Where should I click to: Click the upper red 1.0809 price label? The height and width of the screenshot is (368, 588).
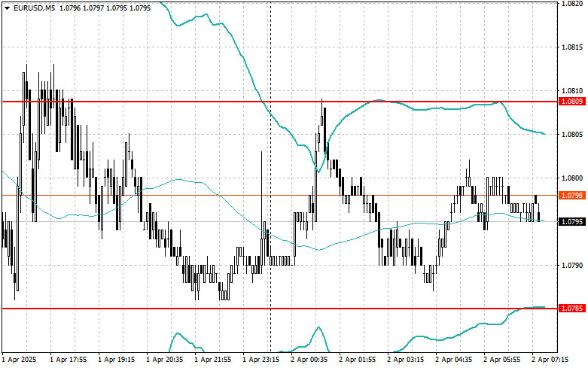[x=572, y=101]
